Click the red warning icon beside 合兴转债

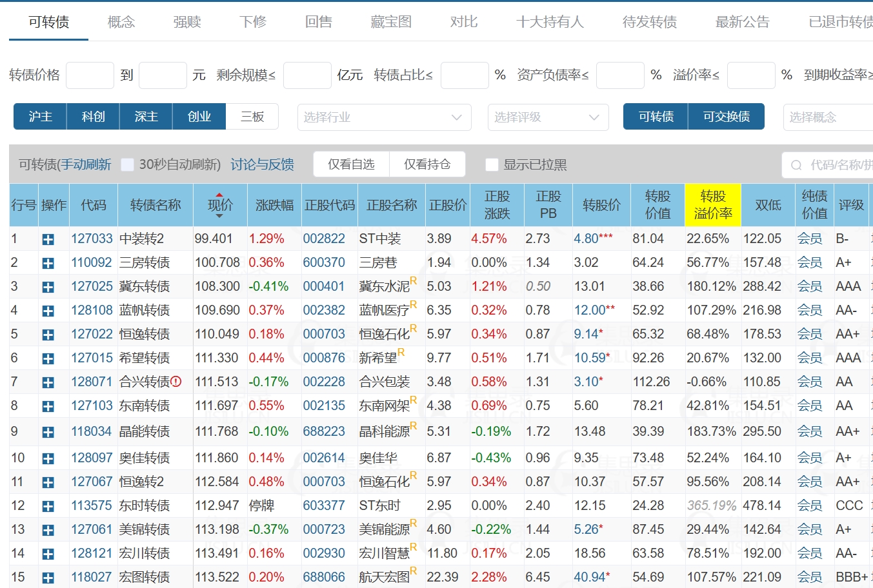click(x=176, y=382)
